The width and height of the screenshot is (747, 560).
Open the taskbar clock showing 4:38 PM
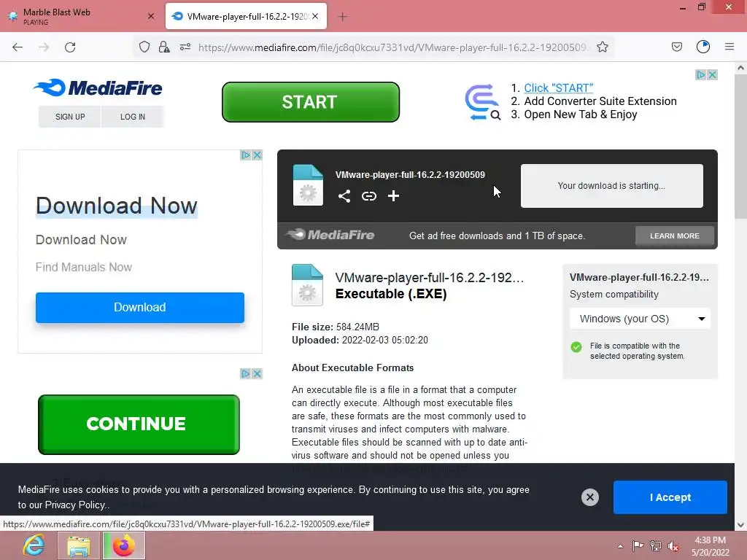coord(711,546)
